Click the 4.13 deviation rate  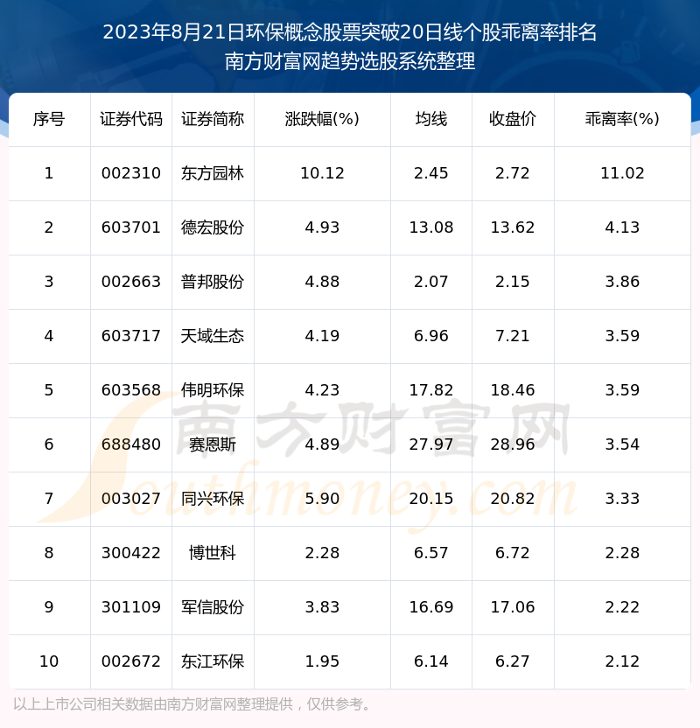(x=622, y=227)
